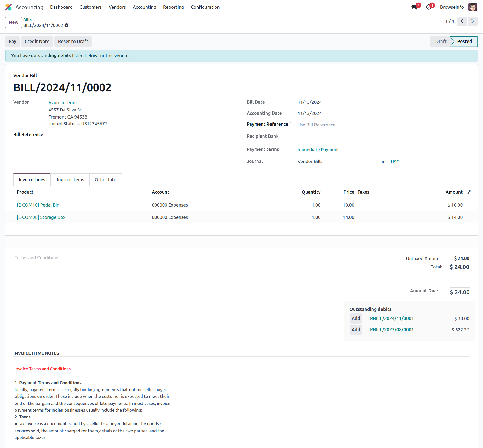Image resolution: width=483 pixels, height=448 pixels.
Task: Click the Reset to Draft button
Action: (73, 42)
